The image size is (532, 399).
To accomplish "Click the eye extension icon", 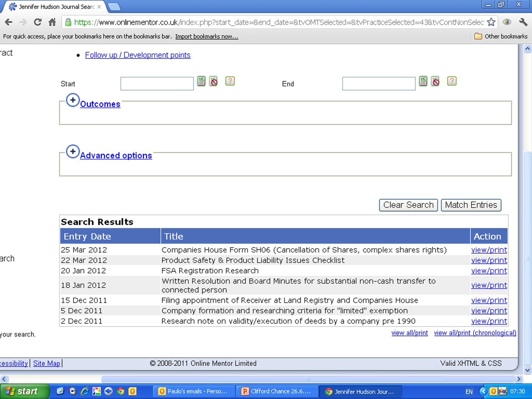I will point(507,22).
